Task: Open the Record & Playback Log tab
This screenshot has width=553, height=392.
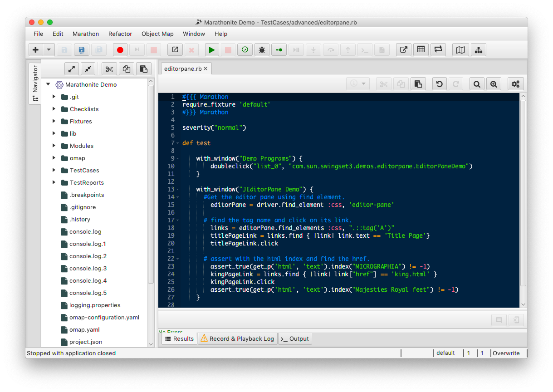Action: tap(238, 338)
